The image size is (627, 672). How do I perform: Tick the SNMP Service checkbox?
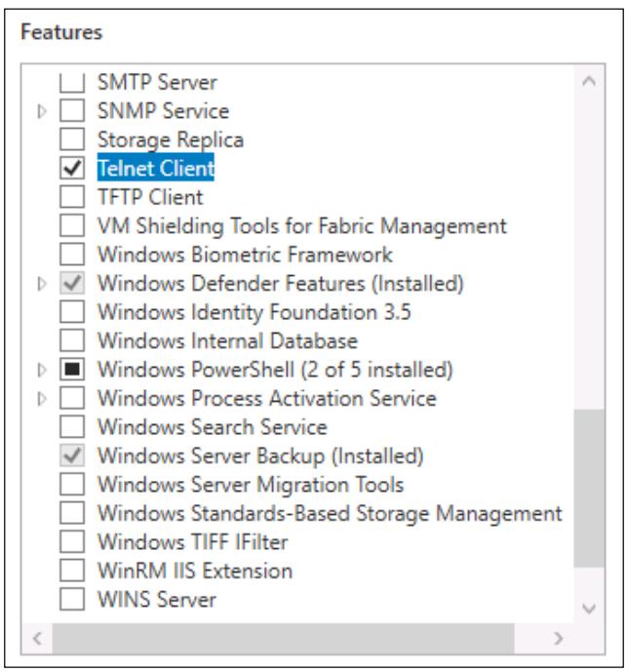(72, 111)
